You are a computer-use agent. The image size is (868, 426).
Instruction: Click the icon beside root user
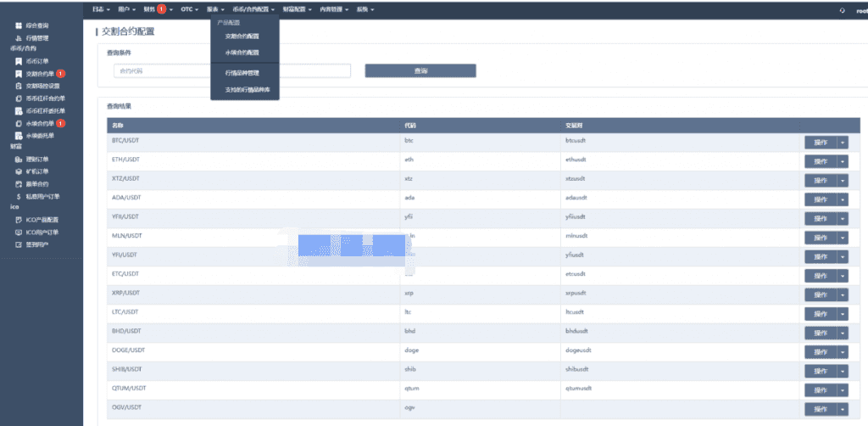coord(843,10)
